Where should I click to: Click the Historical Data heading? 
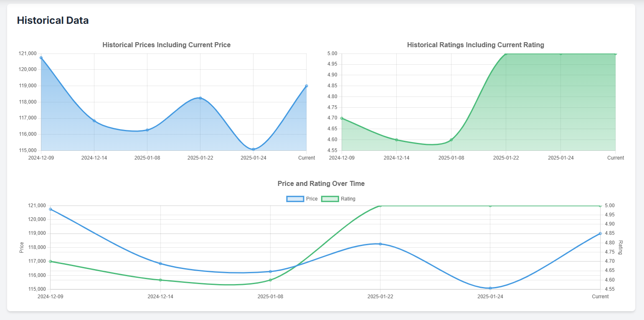click(x=53, y=20)
